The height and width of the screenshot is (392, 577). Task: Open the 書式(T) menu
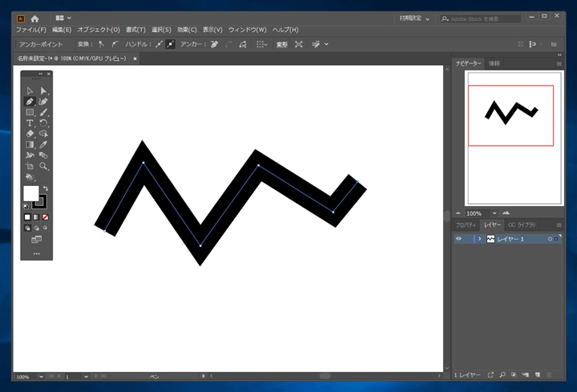click(x=135, y=30)
